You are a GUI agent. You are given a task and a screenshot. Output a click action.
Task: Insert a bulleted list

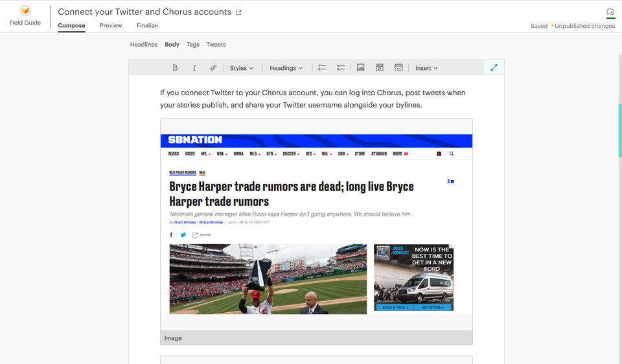(x=341, y=68)
